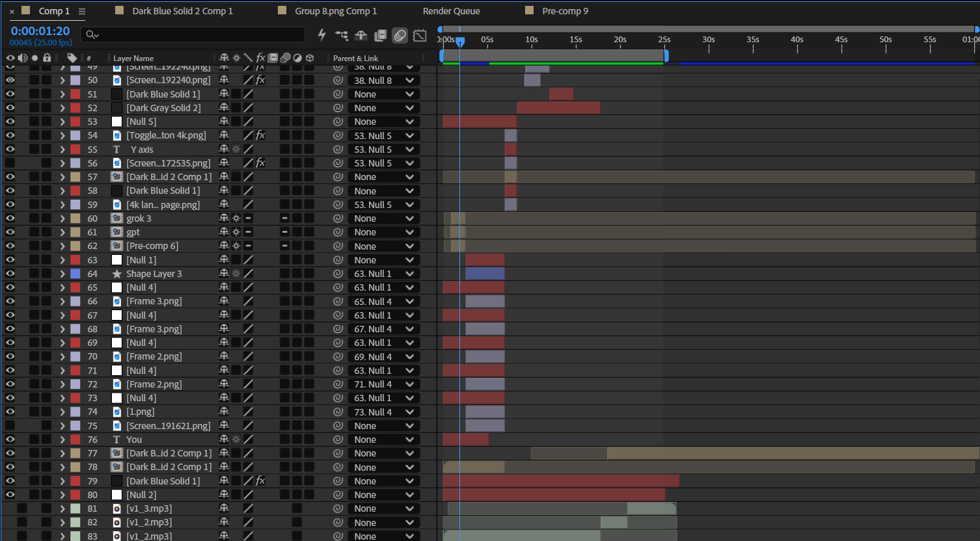Toggle audio for layer 81 [v1_3.mp3]
The width and height of the screenshot is (980, 541).
[x=22, y=508]
